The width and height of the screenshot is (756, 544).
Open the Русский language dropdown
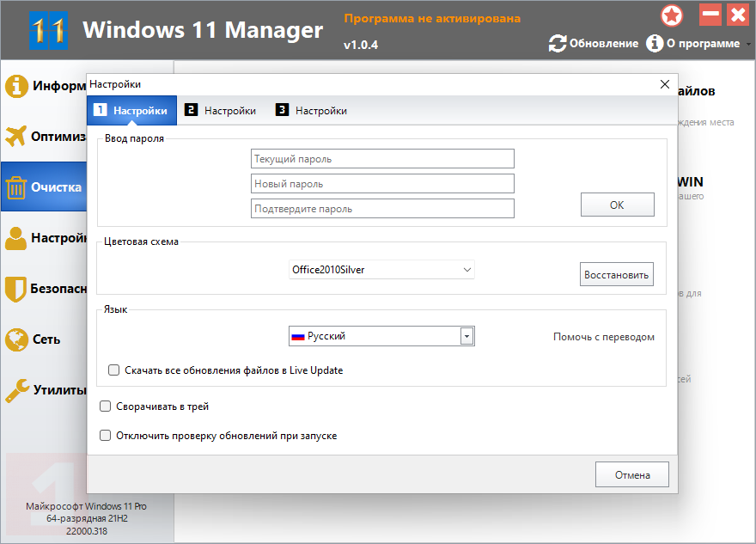[x=466, y=337]
